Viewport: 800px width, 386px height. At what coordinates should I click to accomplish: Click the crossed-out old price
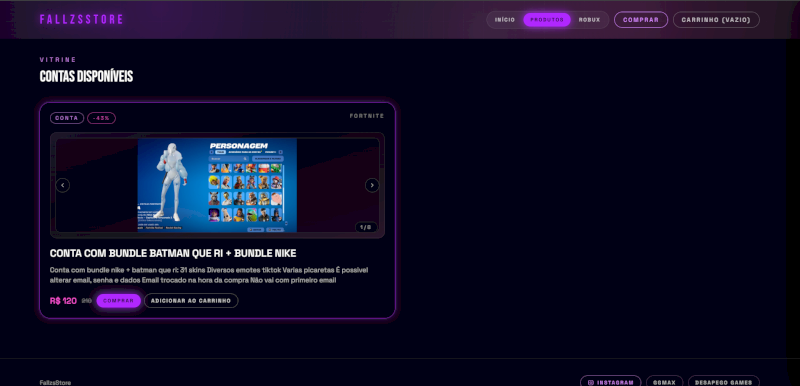point(87,301)
